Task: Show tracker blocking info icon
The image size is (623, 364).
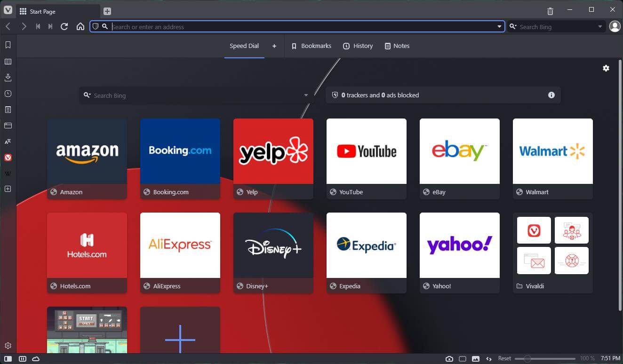Action: pos(551,95)
